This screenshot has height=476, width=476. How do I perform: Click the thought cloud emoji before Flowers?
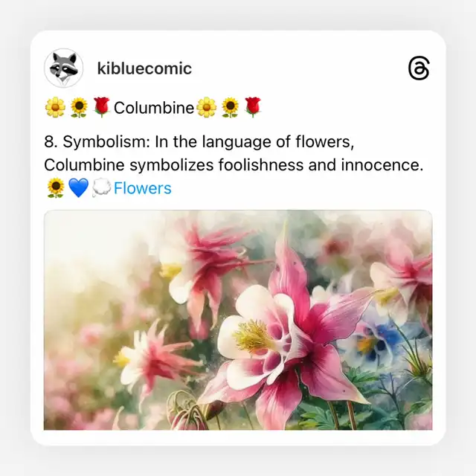(102, 188)
